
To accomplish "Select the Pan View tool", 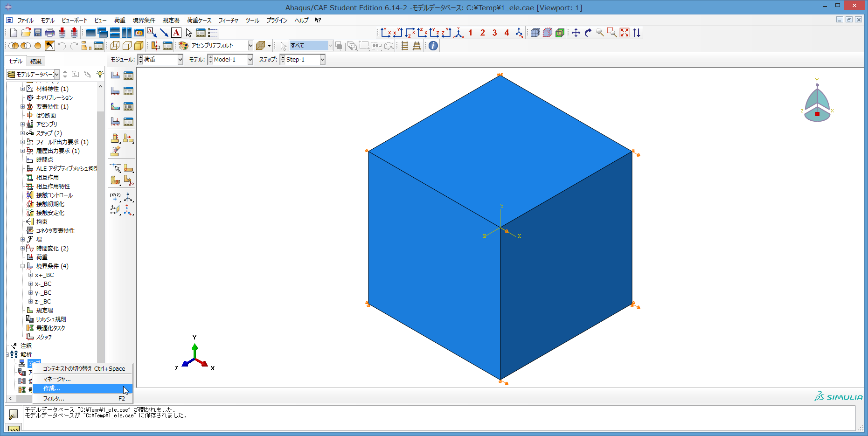I will [x=576, y=33].
